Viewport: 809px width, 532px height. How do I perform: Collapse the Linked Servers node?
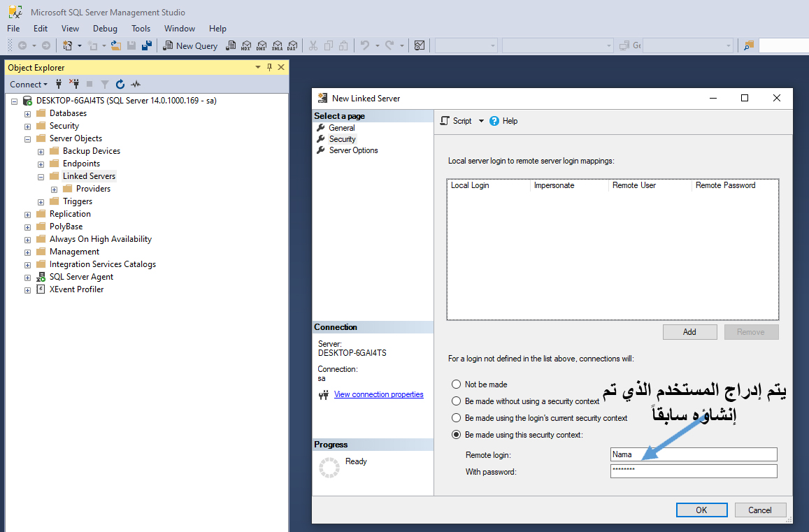[x=41, y=177]
